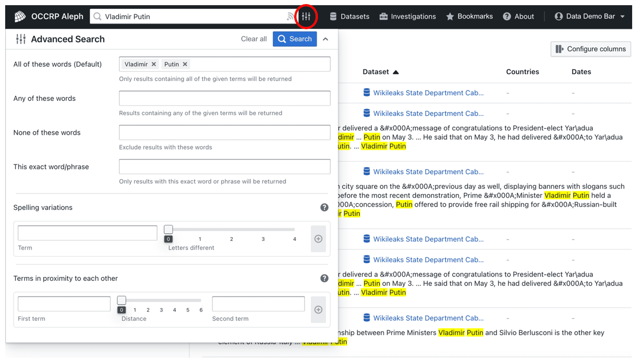The image size is (644, 360).
Task: Select the Bookmarks star icon
Action: coord(450,16)
